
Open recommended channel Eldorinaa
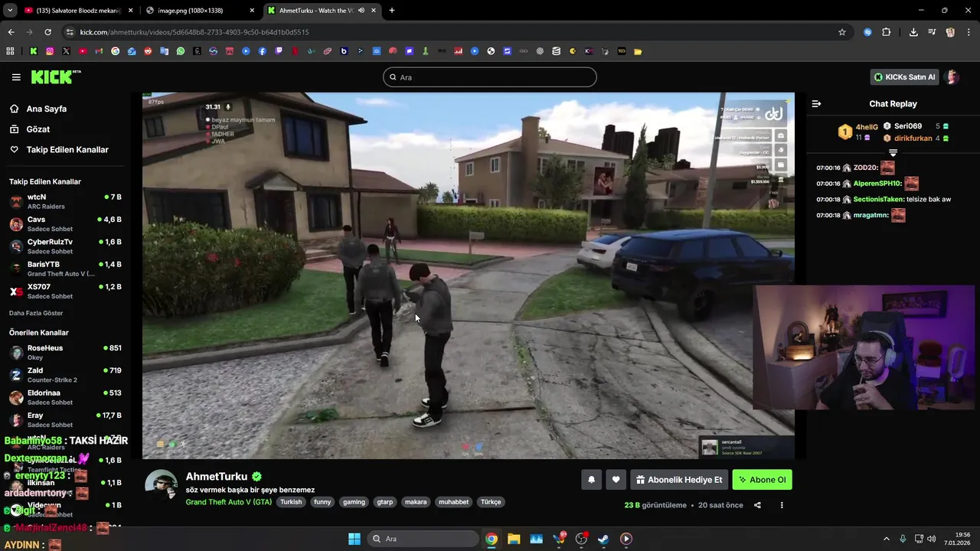pyautogui.click(x=65, y=396)
